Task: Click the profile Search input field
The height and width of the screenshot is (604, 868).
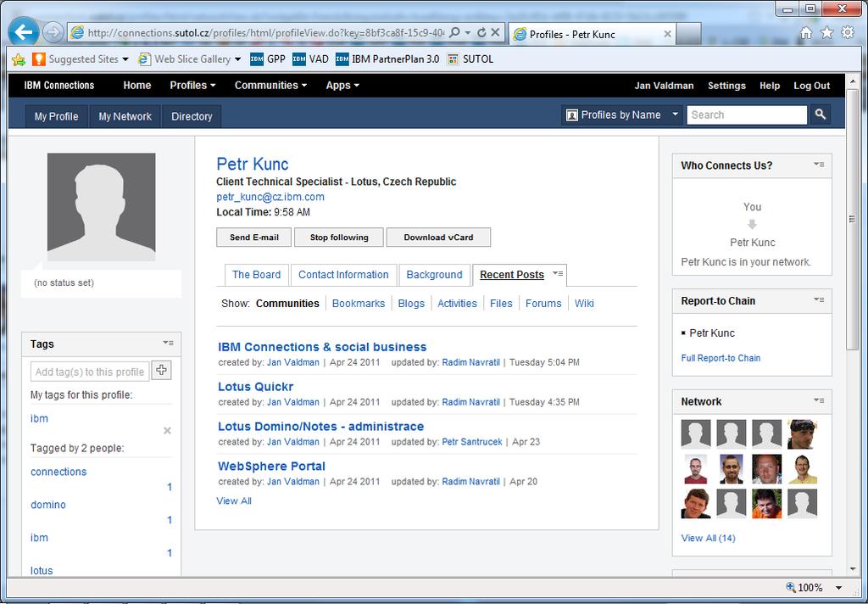Action: click(747, 115)
